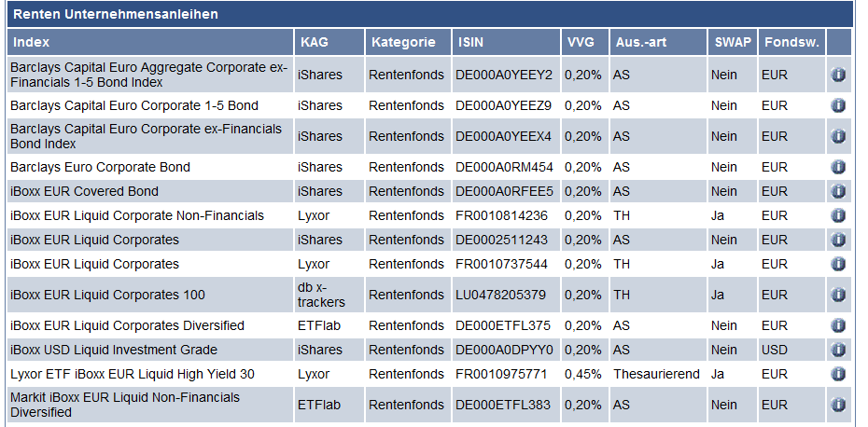Click info icon for Markit iBoxx Non-Financials Diversified

838,405
